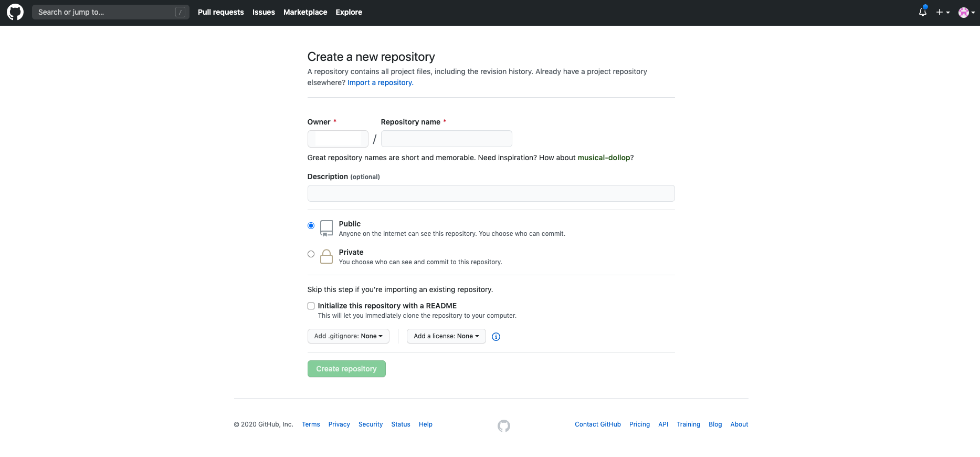The height and width of the screenshot is (457, 980).
Task: Click the Public repository book icon
Action: (x=326, y=228)
